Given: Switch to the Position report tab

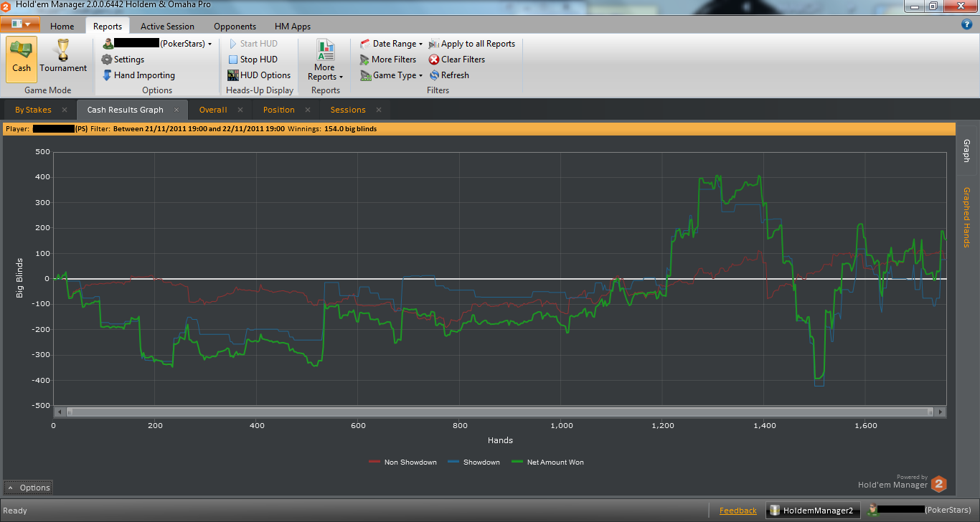Looking at the screenshot, I should 279,110.
